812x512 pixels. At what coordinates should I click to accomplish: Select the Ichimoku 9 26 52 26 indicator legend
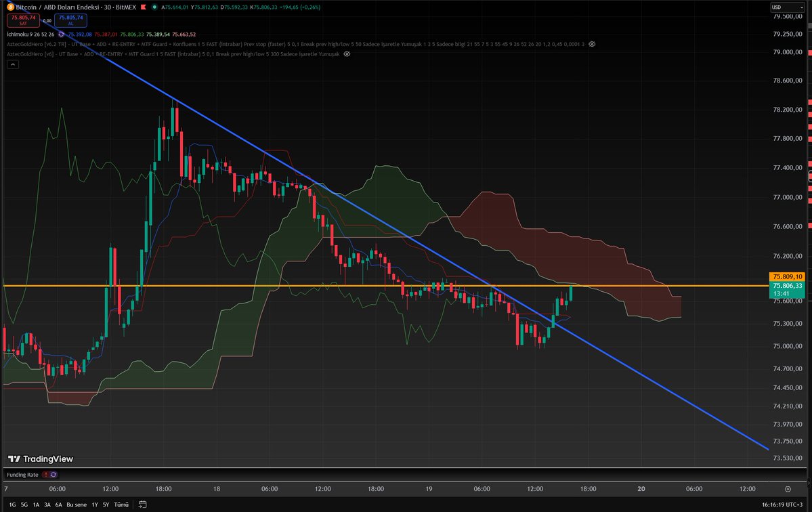(x=30, y=34)
